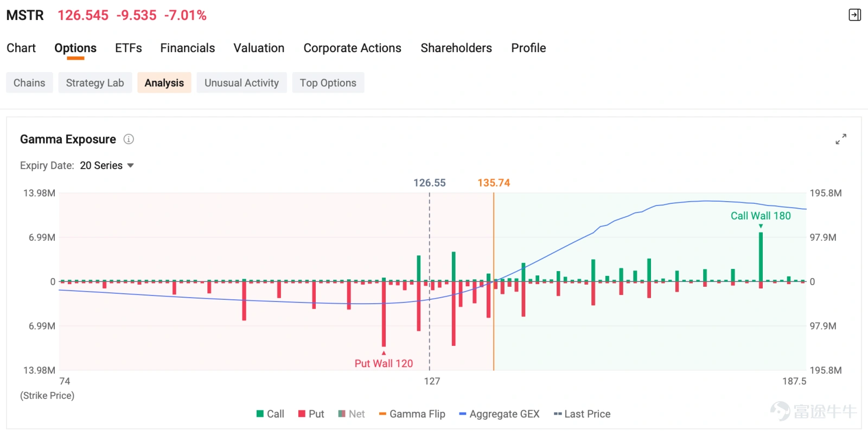Select the Unusual Activity sub-tab
Image resolution: width=868 pixels, height=431 pixels.
[241, 83]
